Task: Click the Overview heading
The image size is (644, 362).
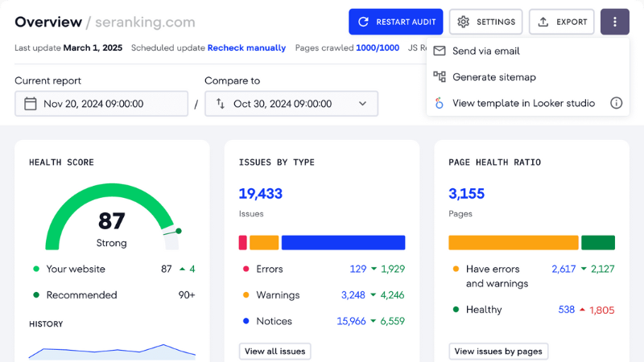Action: click(x=48, y=23)
